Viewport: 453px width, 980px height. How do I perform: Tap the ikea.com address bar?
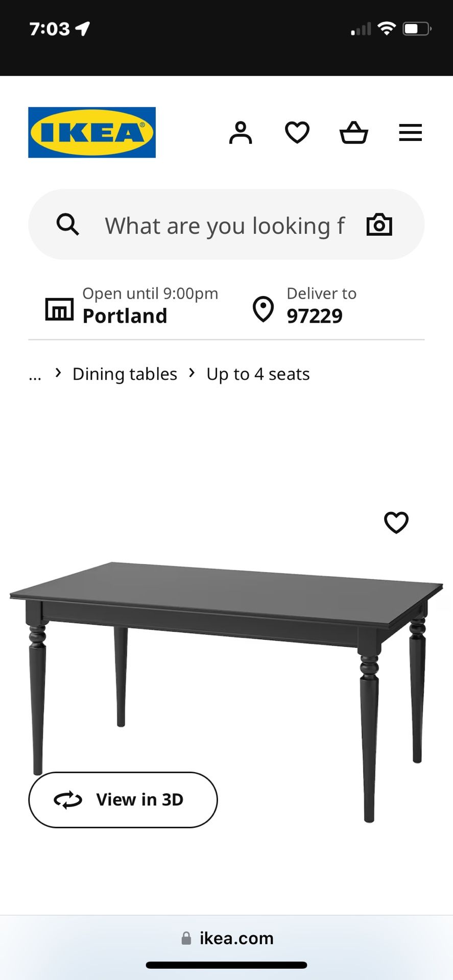coord(227,938)
